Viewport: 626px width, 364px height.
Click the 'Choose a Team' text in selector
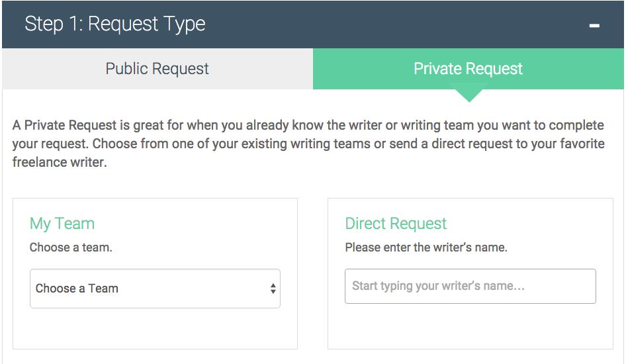tap(77, 289)
